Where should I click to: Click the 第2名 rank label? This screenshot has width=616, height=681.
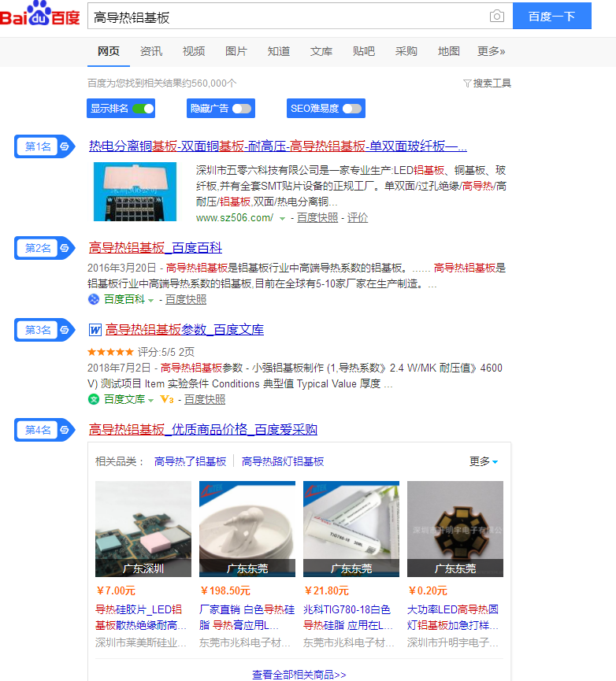[38, 248]
